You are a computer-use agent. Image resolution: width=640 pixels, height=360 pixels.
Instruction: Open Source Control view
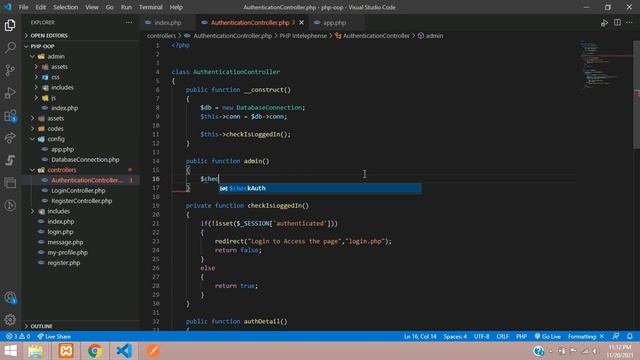tap(10, 70)
